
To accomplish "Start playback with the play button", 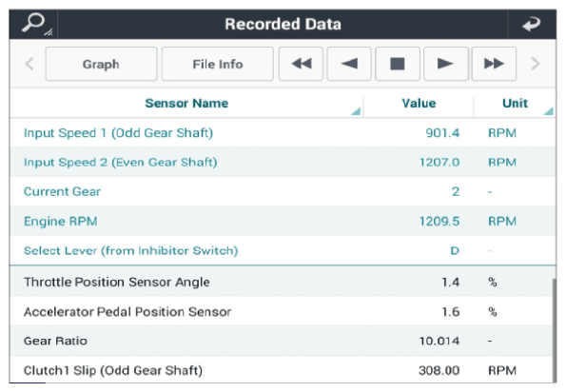I will point(446,64).
